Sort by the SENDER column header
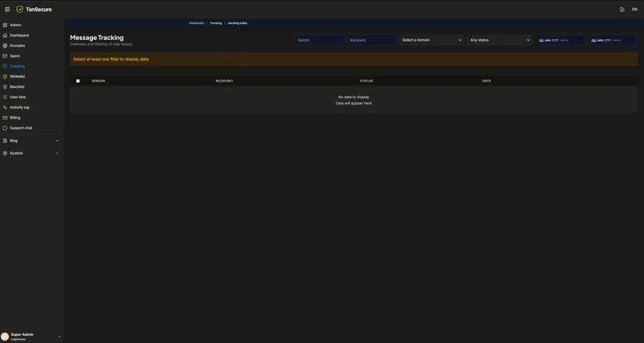644x343 pixels. tap(99, 81)
